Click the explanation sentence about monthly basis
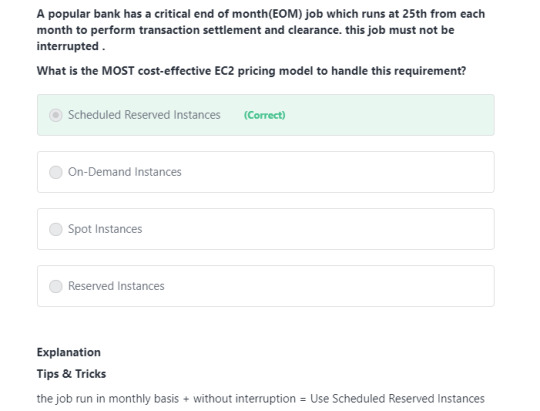Viewport: 540px width, 411px height. [261, 399]
